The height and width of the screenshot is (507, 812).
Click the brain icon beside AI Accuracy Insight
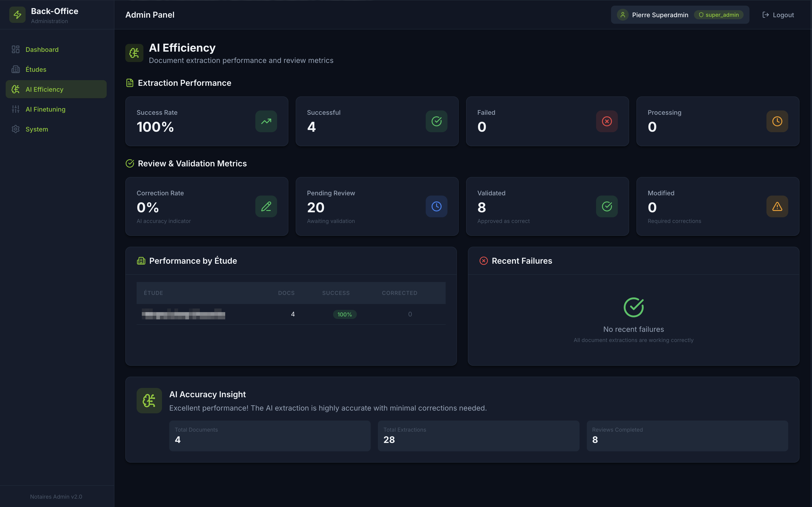coord(149,401)
